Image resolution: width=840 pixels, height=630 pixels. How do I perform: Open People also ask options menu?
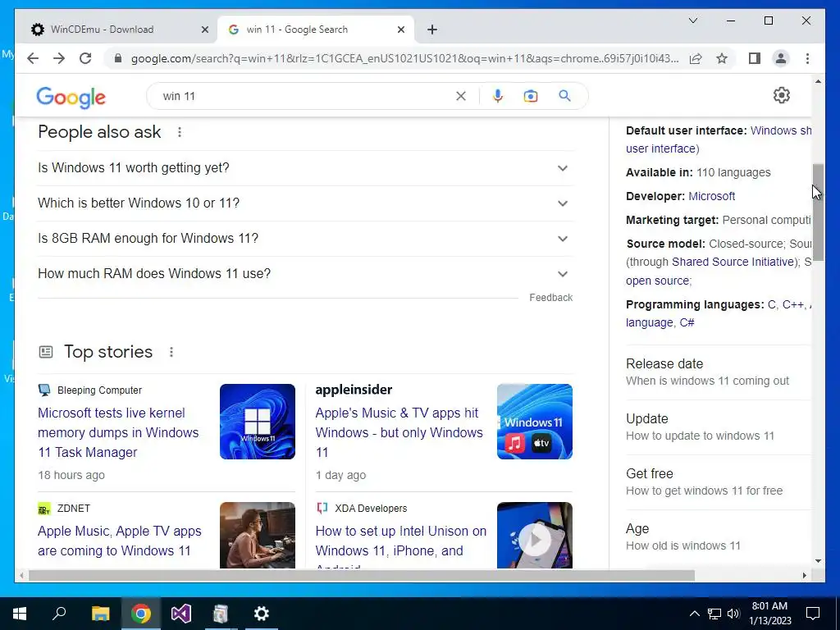(x=180, y=132)
